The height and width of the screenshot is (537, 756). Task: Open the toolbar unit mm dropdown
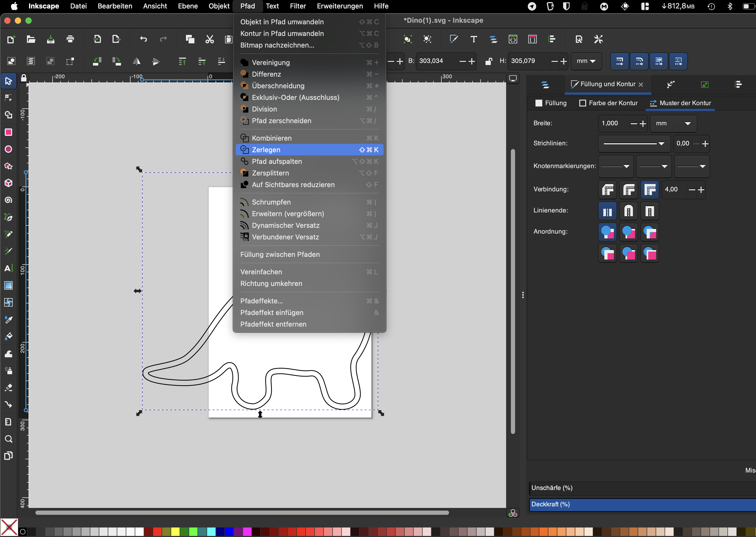586,61
